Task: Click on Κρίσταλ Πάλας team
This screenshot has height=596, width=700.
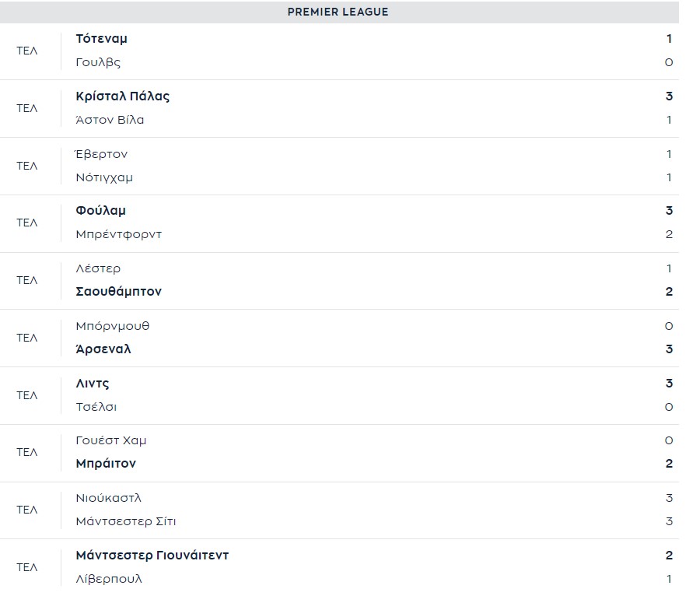Action: 123,96
